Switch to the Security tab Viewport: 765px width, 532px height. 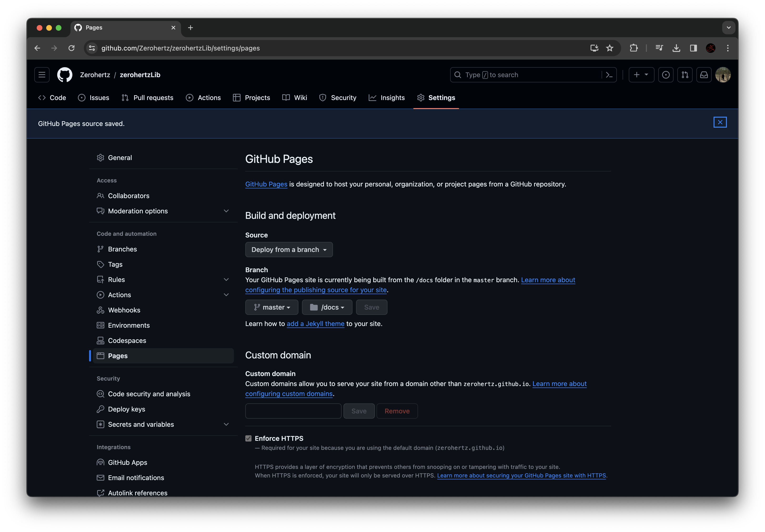pyautogui.click(x=338, y=98)
